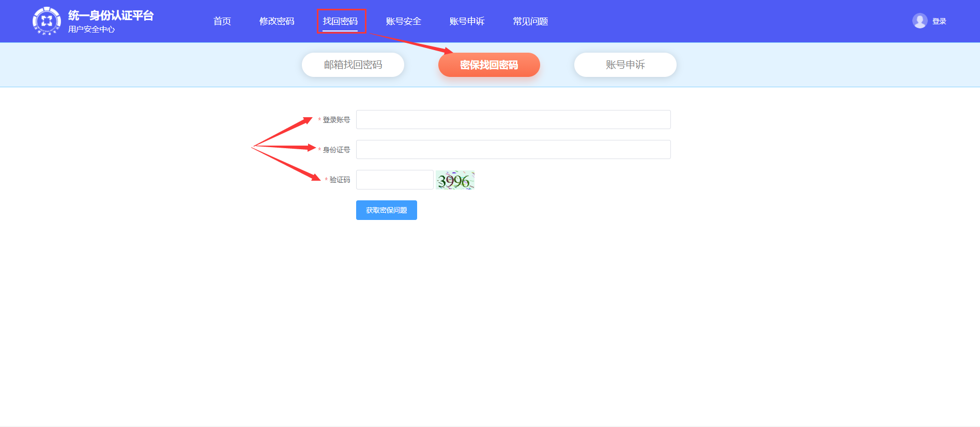
Task: Click the 用户安全中心 subtitle
Action: (91, 29)
